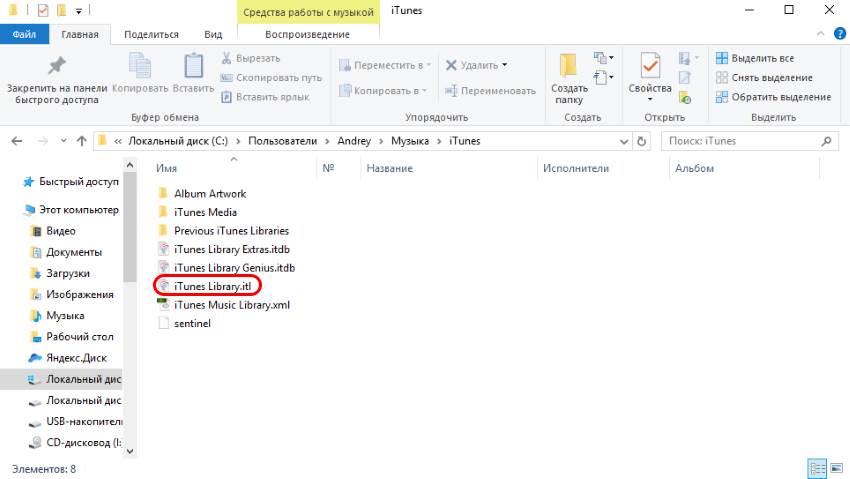Screen dimensions: 850x479
Task: Select Загрузки in the navigation pane
Action: pyautogui.click(x=68, y=273)
